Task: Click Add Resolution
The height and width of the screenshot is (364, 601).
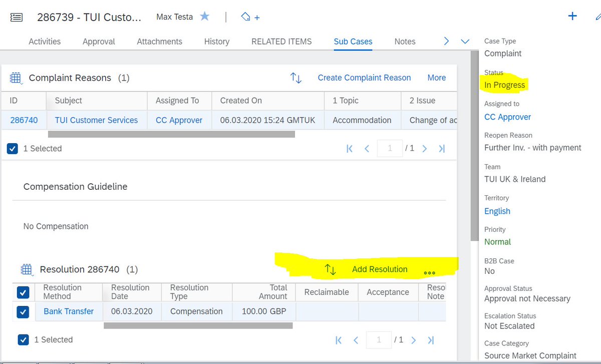Action: [380, 269]
